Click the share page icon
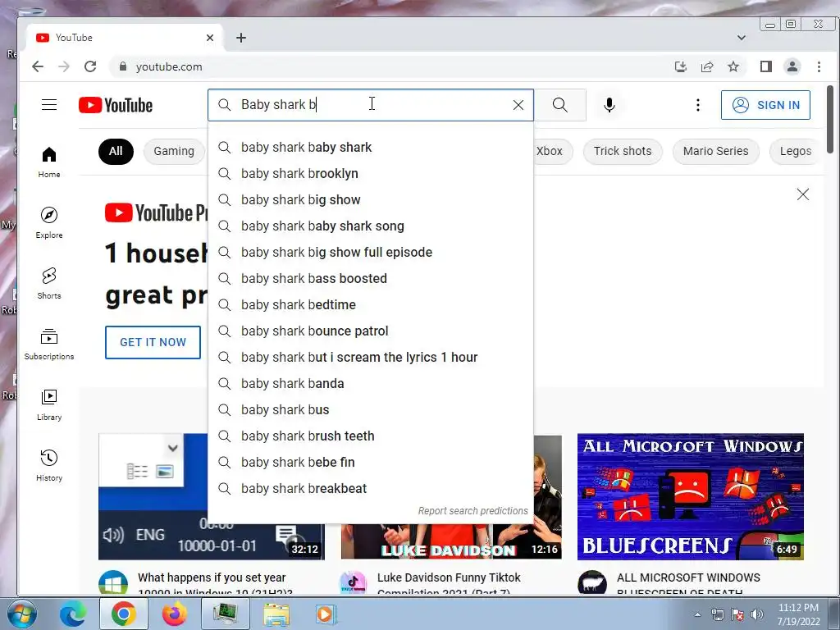Screen dimensions: 840x630 [707, 66]
